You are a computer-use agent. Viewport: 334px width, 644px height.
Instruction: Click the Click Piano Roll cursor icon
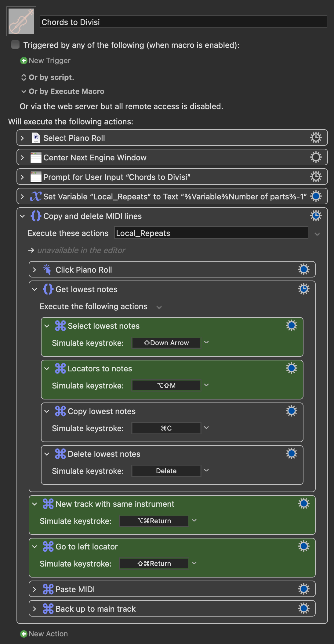coord(47,270)
